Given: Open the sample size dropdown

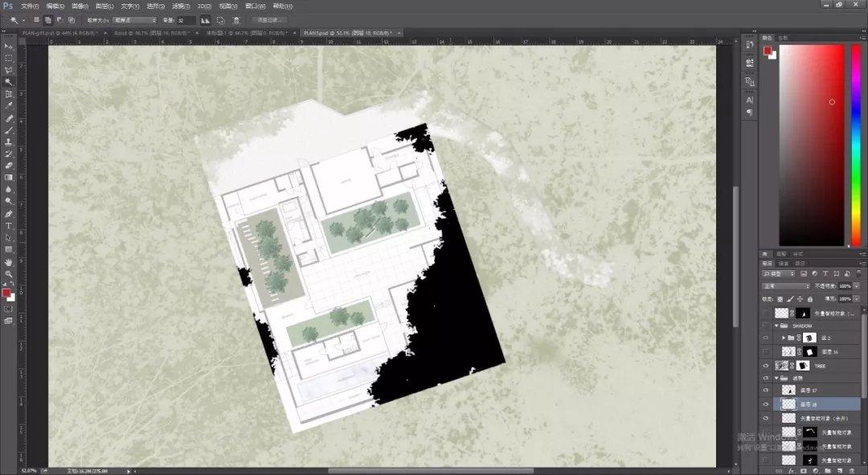Looking at the screenshot, I should click(x=135, y=20).
